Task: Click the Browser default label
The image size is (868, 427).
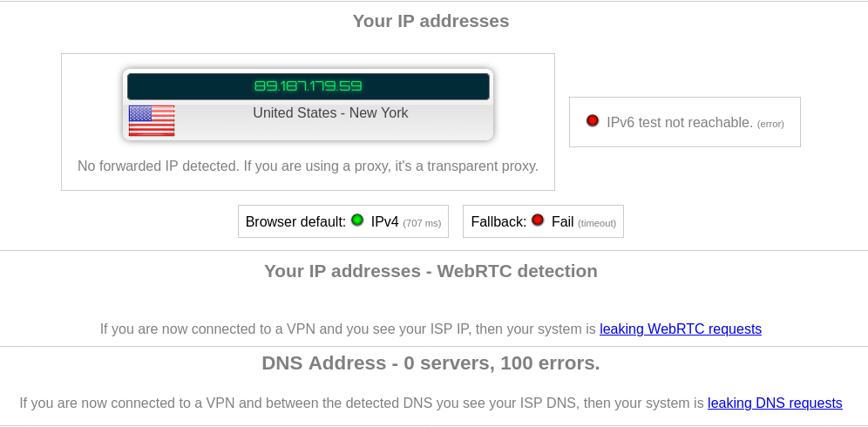Action: pos(295,222)
